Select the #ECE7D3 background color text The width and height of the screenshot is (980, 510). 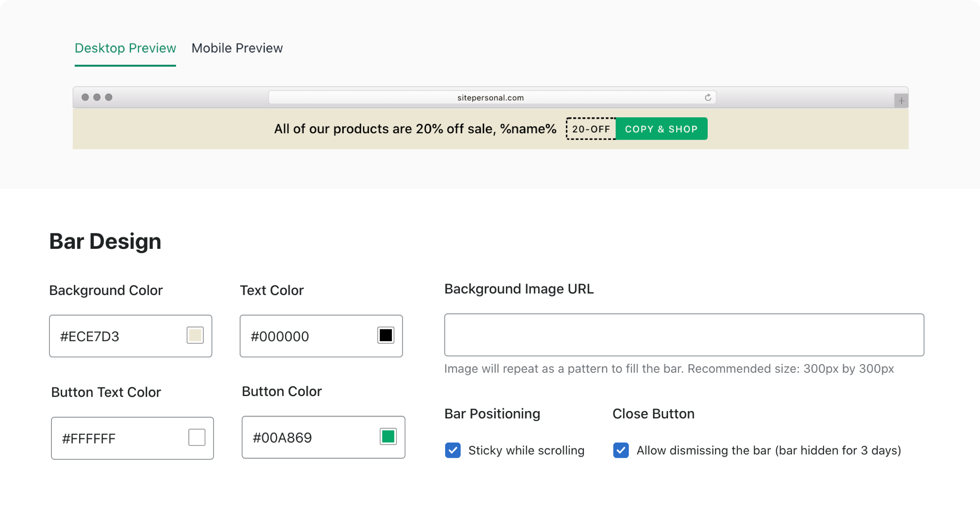[89, 336]
